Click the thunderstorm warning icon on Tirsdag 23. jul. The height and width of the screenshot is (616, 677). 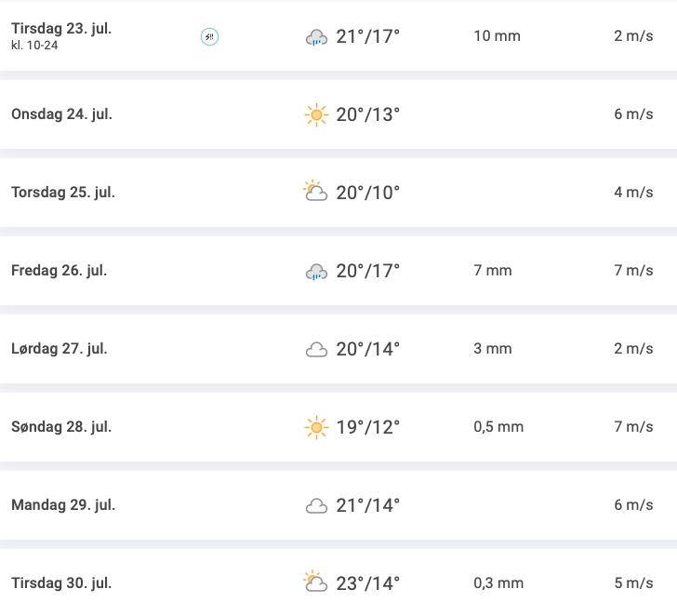pos(210,36)
